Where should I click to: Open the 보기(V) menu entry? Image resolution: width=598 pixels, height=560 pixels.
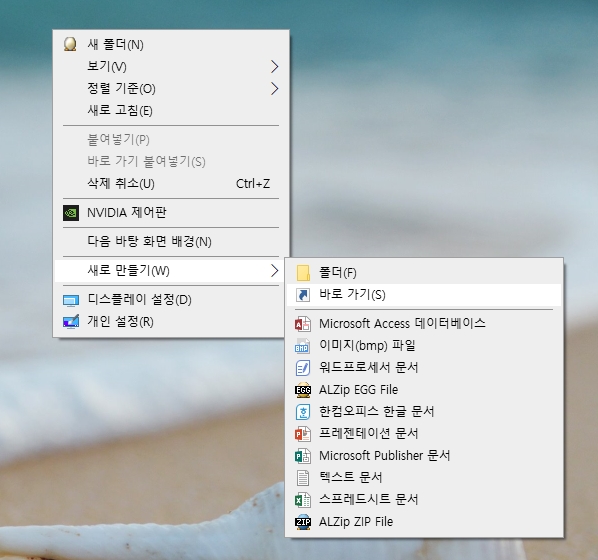[x=171, y=67]
